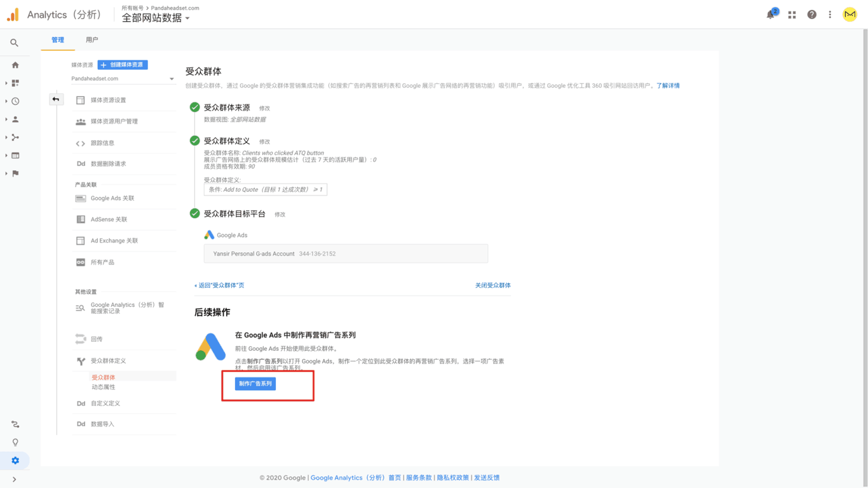Screen dimensions: 868x488
Task: Click the help question mark icon
Action: [x=811, y=15]
